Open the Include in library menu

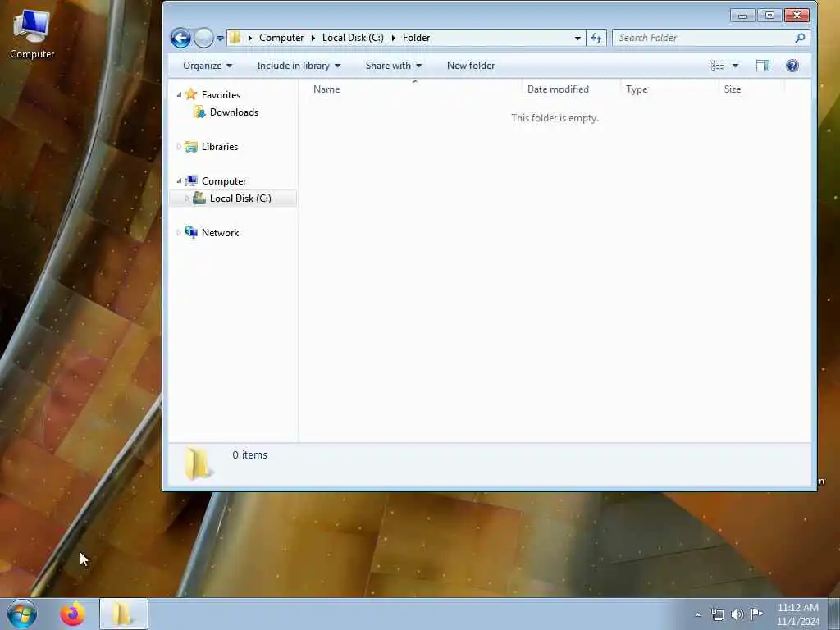(x=299, y=66)
